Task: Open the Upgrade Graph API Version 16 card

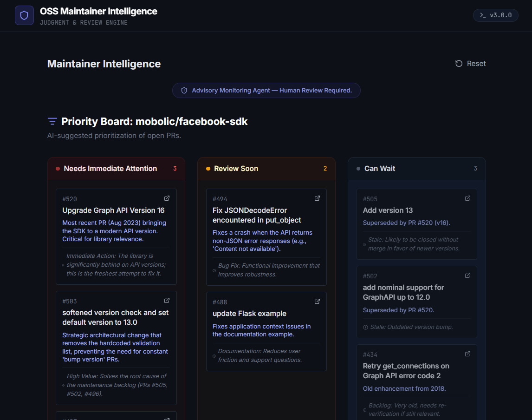Action: tap(113, 210)
